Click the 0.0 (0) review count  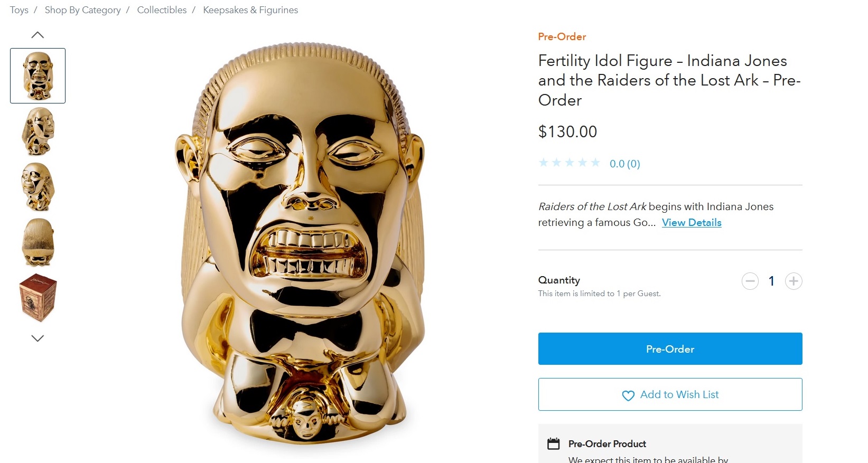(624, 164)
